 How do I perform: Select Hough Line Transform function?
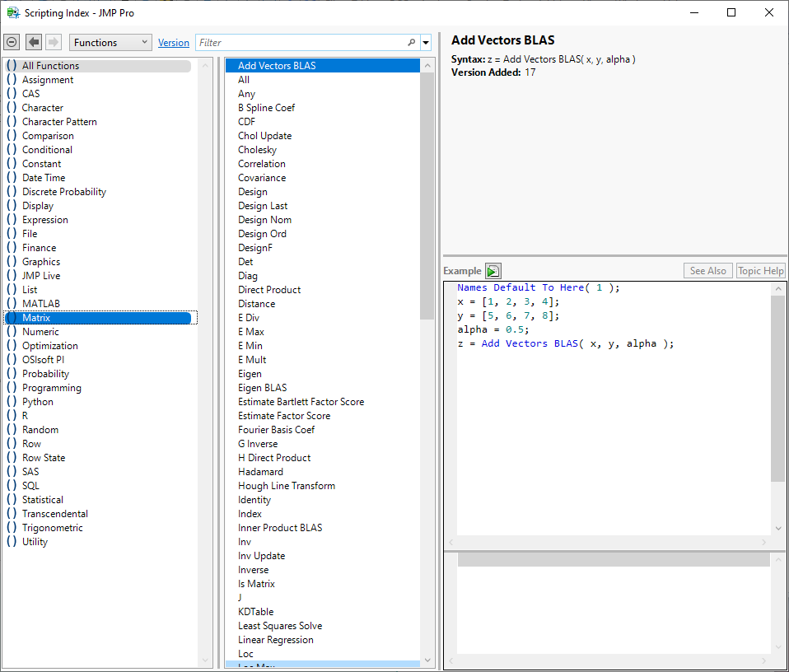tap(286, 486)
